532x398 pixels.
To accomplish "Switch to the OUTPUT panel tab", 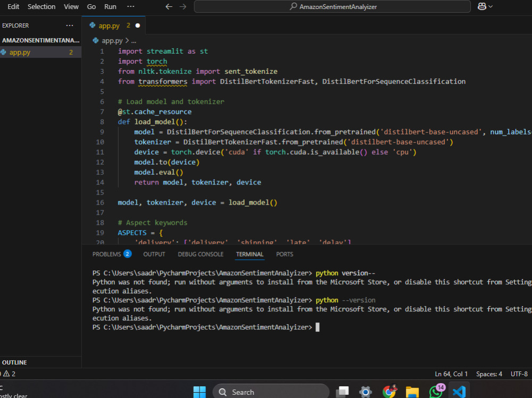I will pyautogui.click(x=154, y=254).
